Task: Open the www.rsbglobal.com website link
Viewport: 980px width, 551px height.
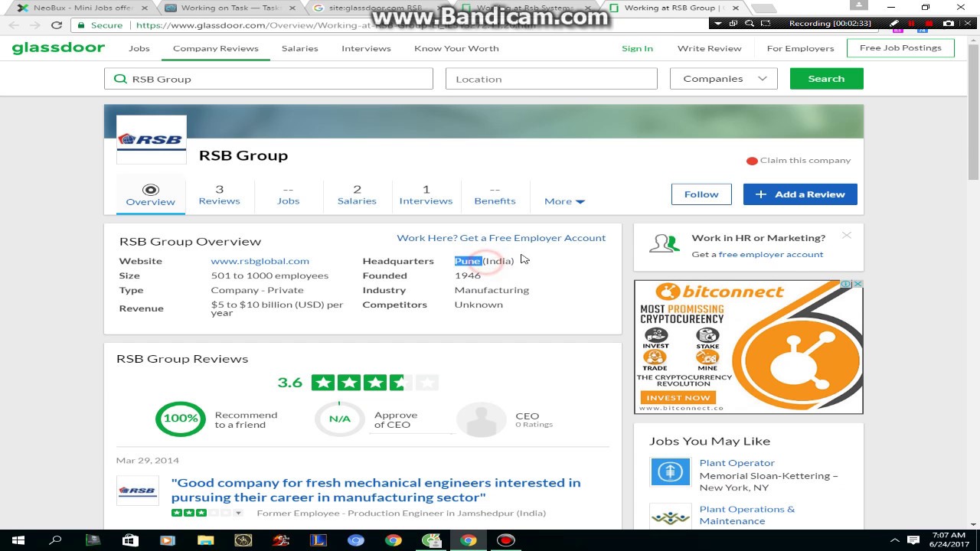Action: pyautogui.click(x=260, y=261)
